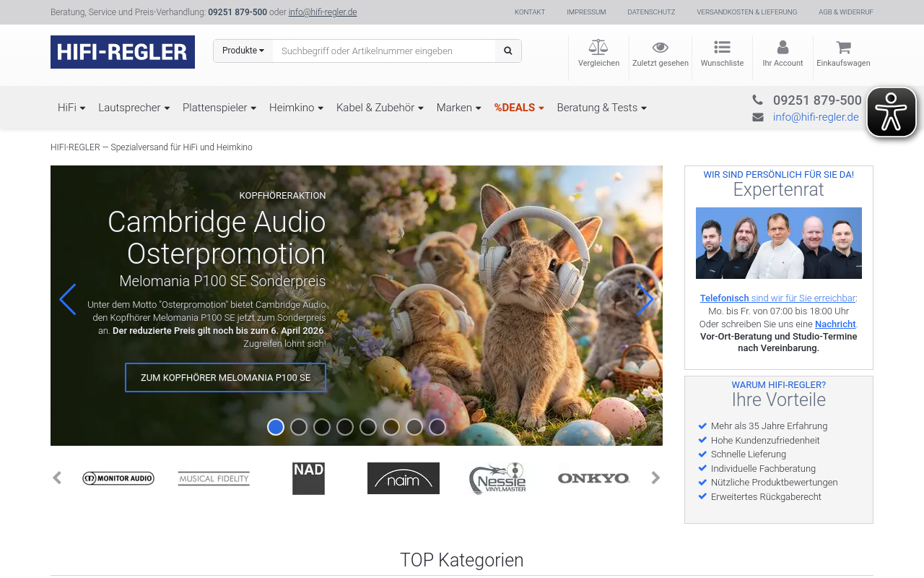Open Ihr Account person icon

[x=783, y=47]
